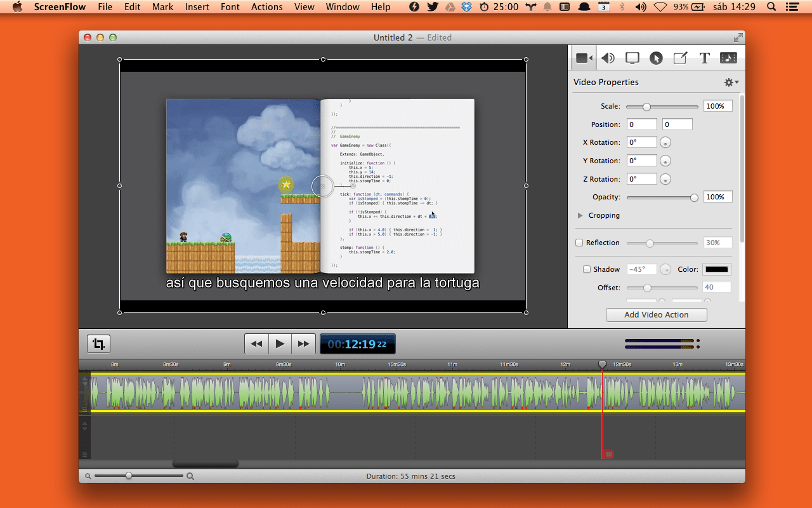
Task: Click the Position X input field
Action: [x=642, y=124]
